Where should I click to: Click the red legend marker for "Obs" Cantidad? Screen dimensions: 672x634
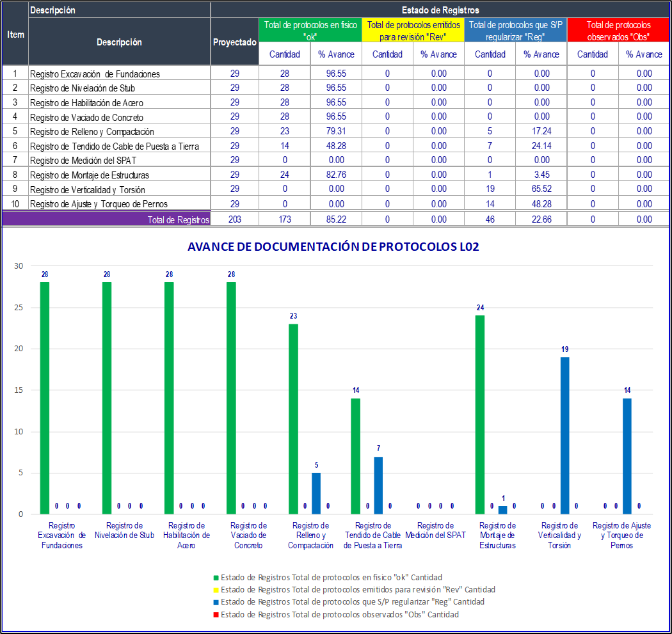pyautogui.click(x=216, y=615)
